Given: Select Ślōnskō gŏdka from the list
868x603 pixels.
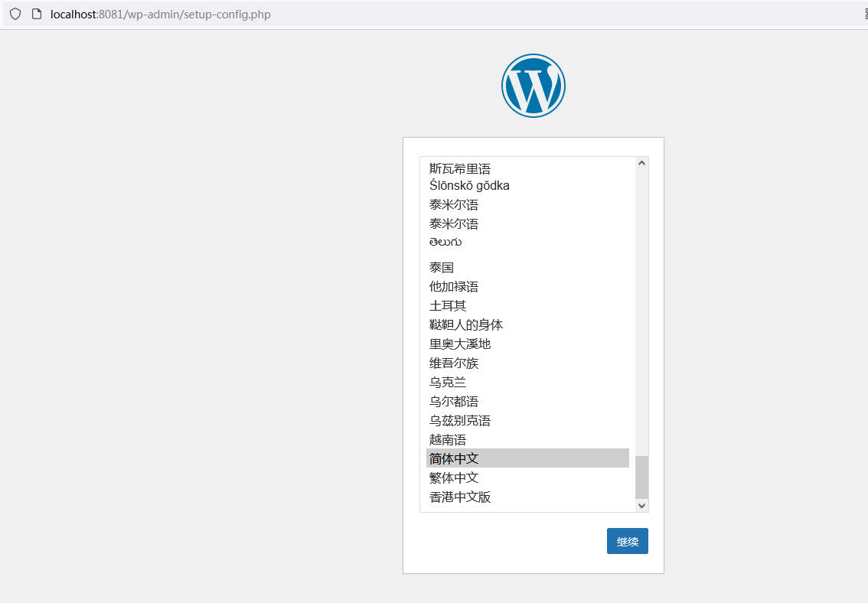Looking at the screenshot, I should click(468, 184).
